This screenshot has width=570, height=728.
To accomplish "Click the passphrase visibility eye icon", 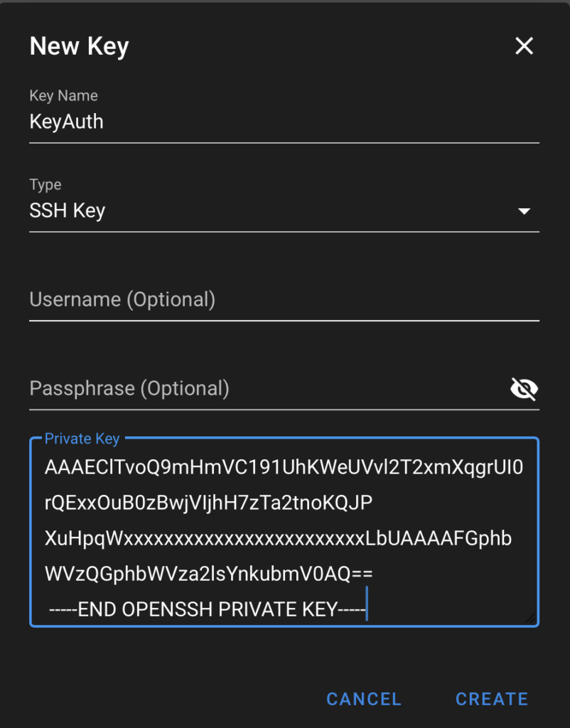I will coord(524,388).
